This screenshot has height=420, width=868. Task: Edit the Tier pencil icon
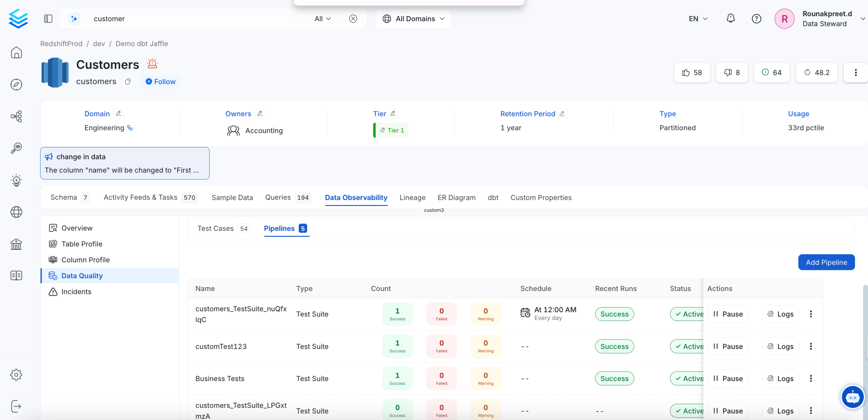[393, 114]
